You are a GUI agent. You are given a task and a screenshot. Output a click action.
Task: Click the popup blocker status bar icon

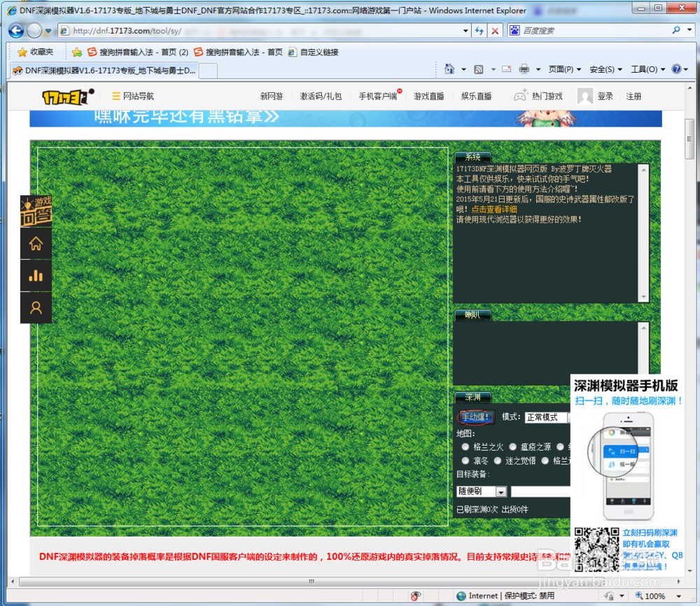[415, 596]
